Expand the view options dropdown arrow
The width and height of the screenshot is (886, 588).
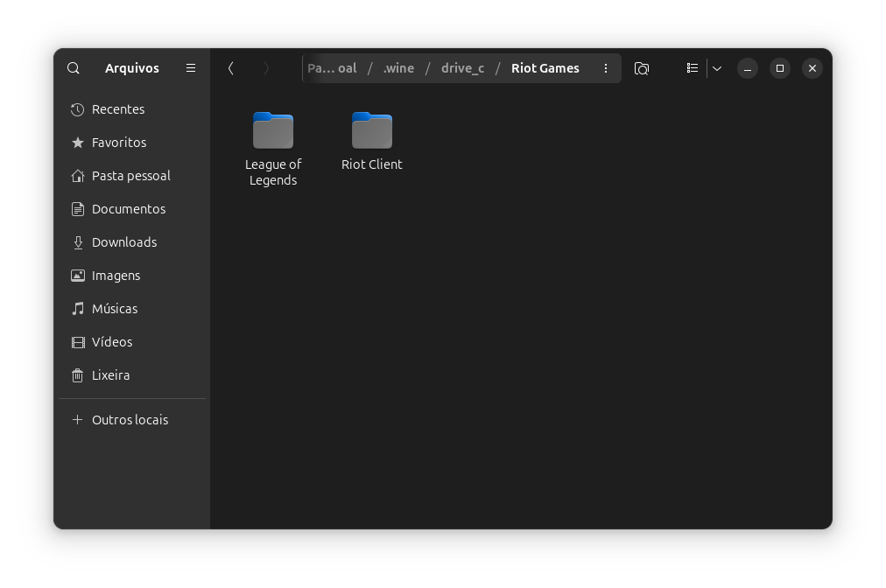coord(717,68)
